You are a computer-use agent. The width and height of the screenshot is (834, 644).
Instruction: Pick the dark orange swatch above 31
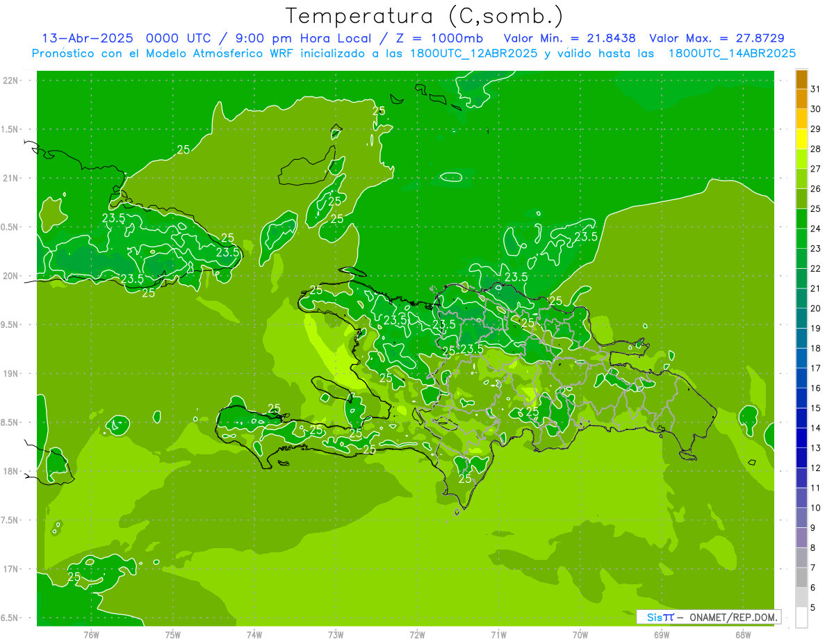pyautogui.click(x=801, y=80)
